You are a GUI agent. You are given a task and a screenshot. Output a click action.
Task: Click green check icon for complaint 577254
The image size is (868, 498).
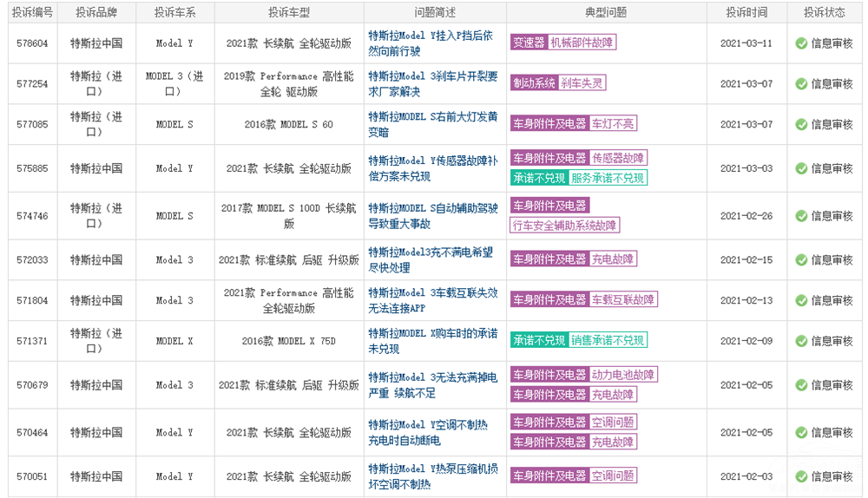801,84
